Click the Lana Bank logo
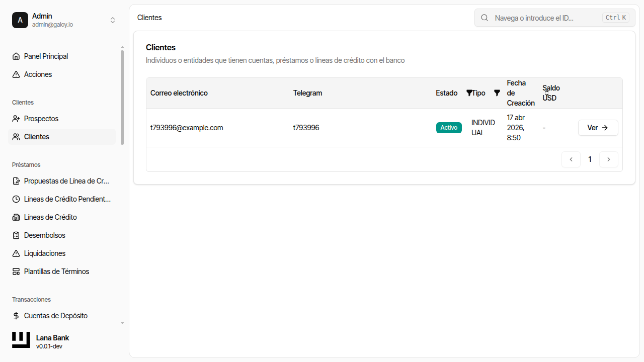Image resolution: width=644 pixels, height=362 pixels. point(21,339)
